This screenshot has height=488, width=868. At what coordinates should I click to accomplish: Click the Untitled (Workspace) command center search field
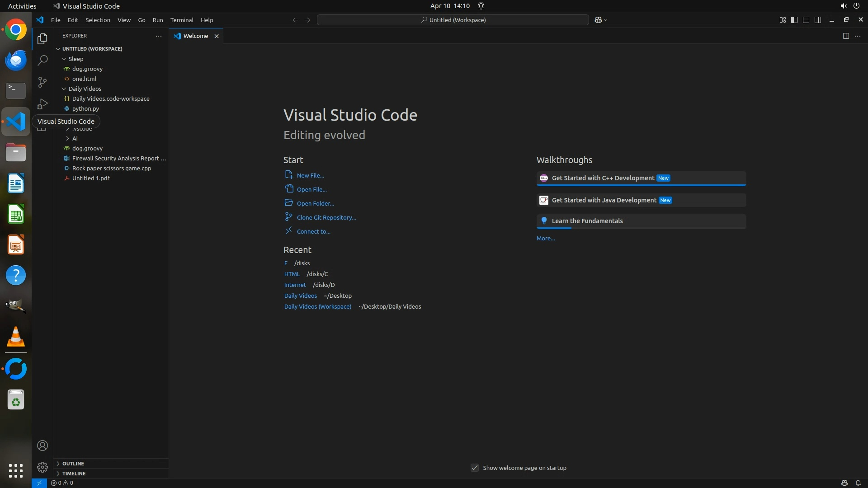click(x=453, y=20)
